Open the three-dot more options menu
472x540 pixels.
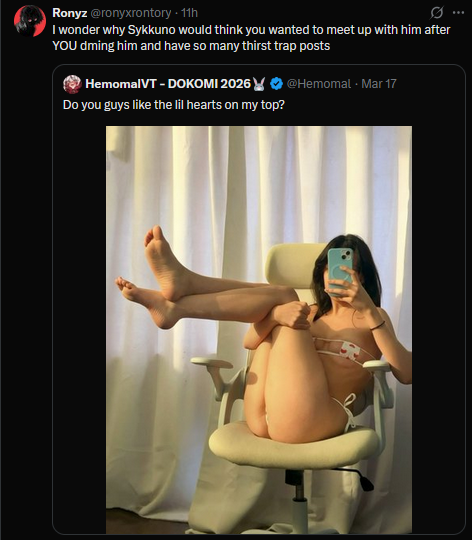coord(458,13)
